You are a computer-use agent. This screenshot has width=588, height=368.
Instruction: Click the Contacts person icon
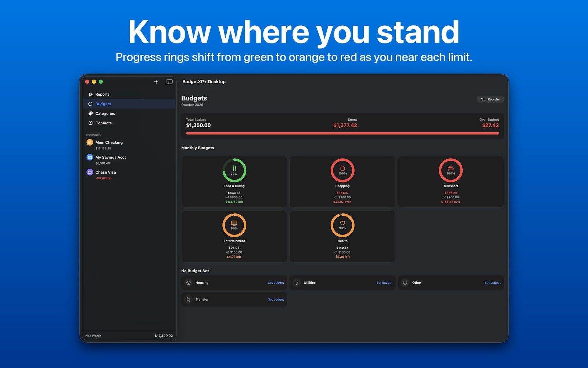(x=90, y=123)
